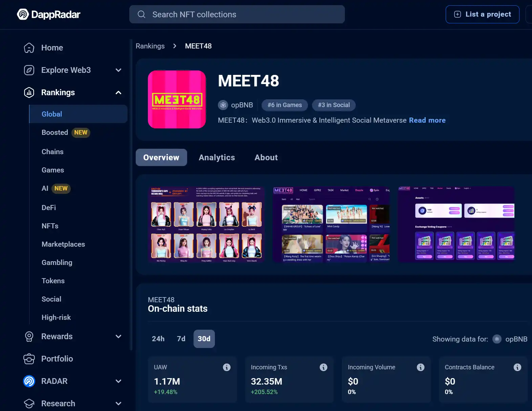Viewport: 532px width, 411px height.
Task: Select the 30d time range
Action: tap(204, 339)
